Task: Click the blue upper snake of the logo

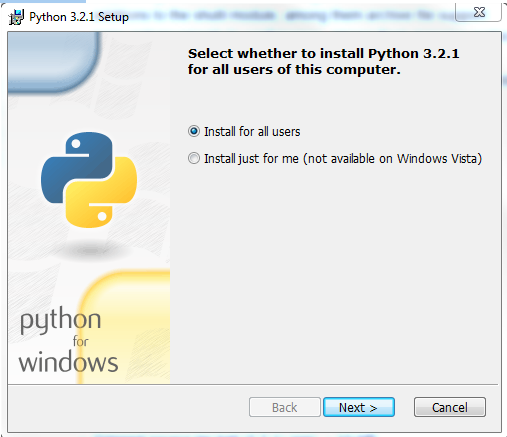Action: point(78,167)
